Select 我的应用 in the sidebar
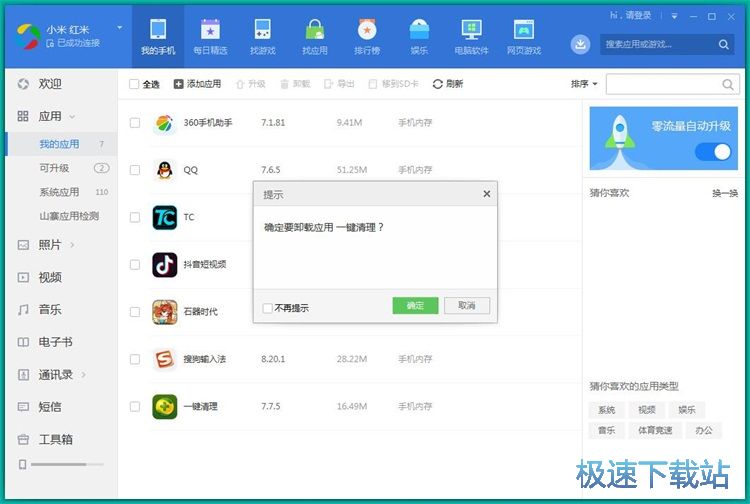The width and height of the screenshot is (750, 504). click(61, 144)
